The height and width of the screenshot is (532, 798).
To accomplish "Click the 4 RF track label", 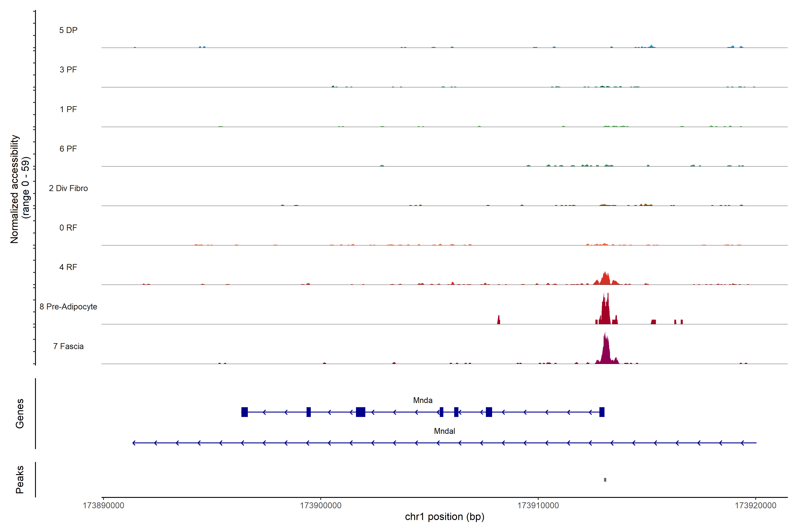I will [68, 267].
